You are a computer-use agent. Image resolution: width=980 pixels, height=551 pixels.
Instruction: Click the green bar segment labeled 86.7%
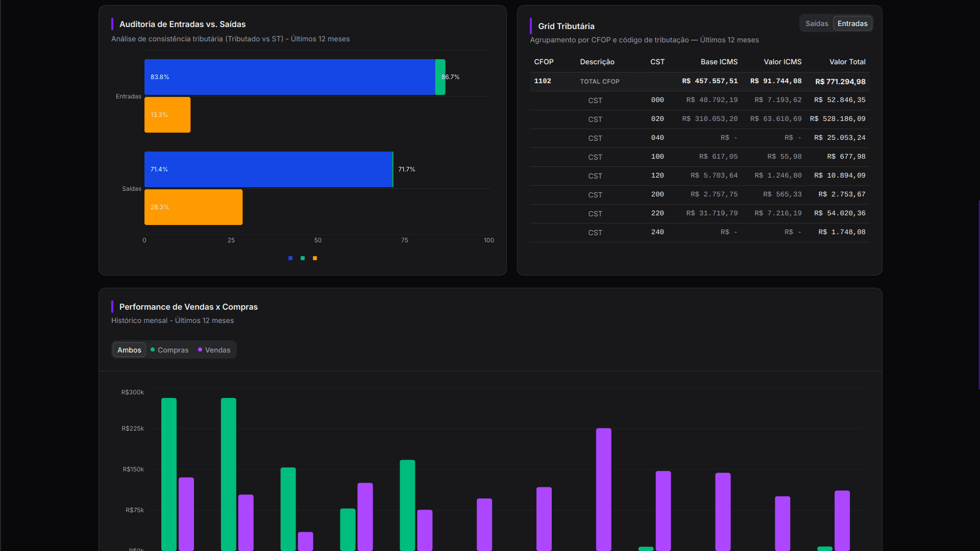[440, 77]
